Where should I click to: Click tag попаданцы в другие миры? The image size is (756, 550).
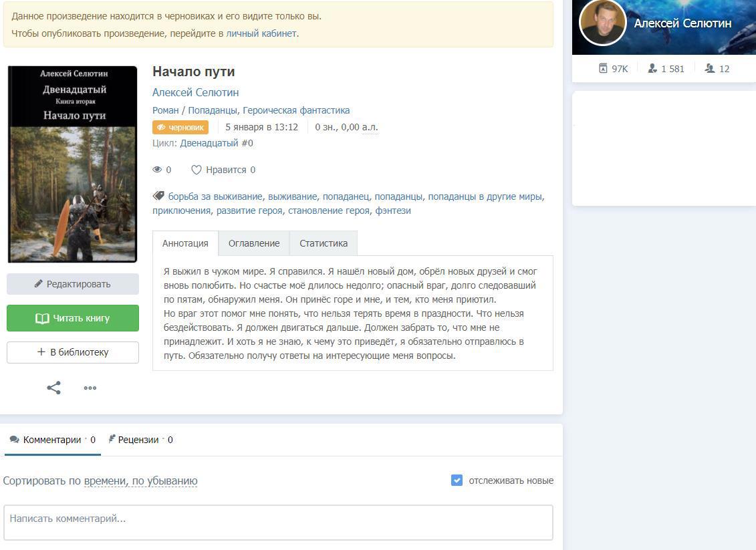pos(485,196)
